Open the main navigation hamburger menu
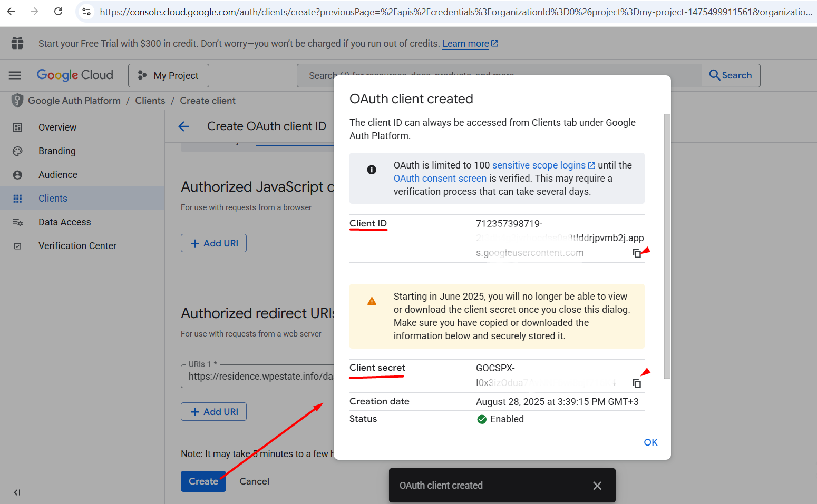This screenshot has height=504, width=817. click(15, 75)
